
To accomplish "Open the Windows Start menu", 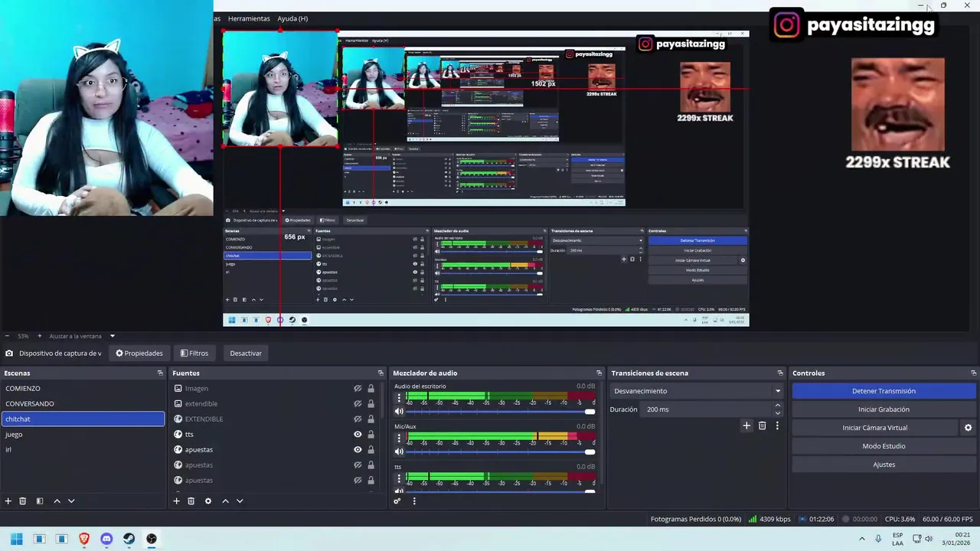I will click(x=17, y=539).
